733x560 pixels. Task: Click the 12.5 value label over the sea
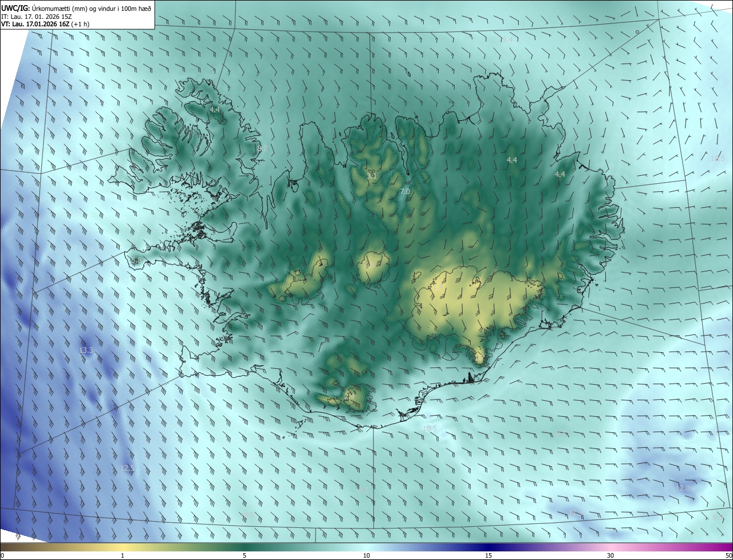coord(127,468)
